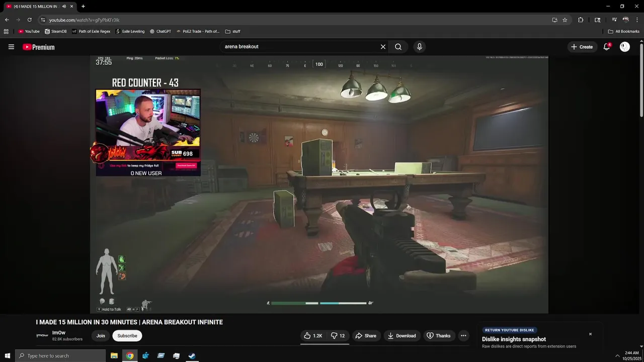The height and width of the screenshot is (362, 644).
Task: Go back in browser history
Action: pyautogui.click(x=7, y=20)
